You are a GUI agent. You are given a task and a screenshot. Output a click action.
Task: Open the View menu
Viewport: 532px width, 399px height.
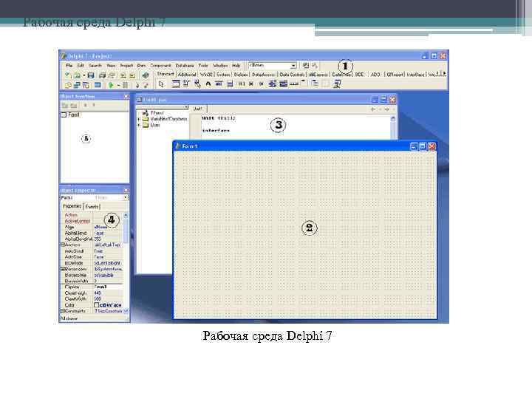[x=112, y=65]
